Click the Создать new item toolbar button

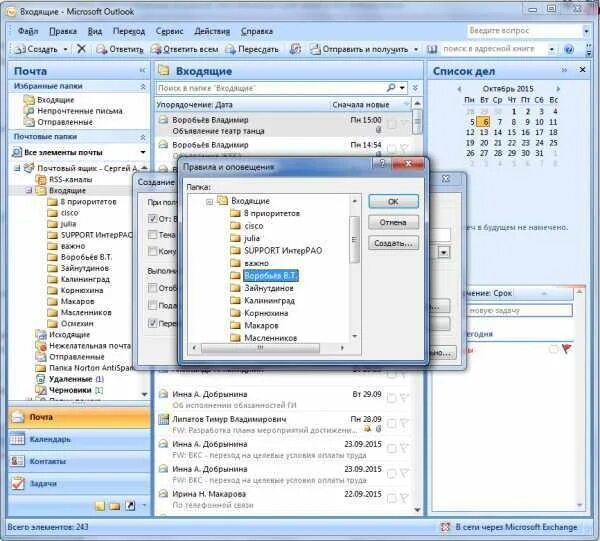pos(36,49)
